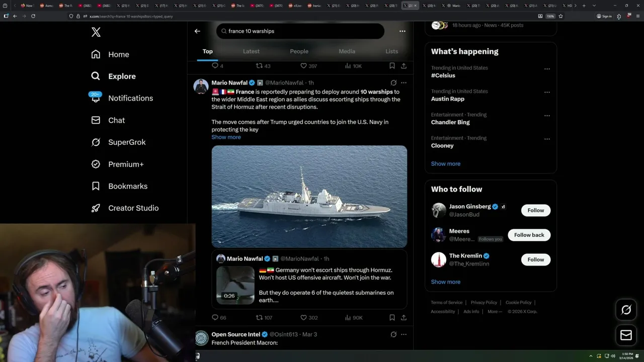The image size is (644, 362).
Task: Follow Jason Ginsberg
Action: click(535, 210)
